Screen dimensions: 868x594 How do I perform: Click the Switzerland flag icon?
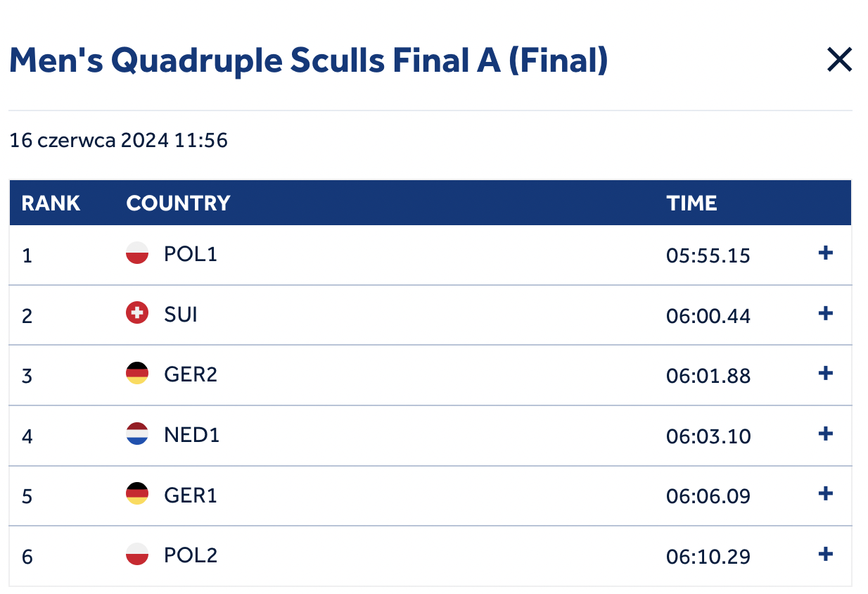pos(137,314)
